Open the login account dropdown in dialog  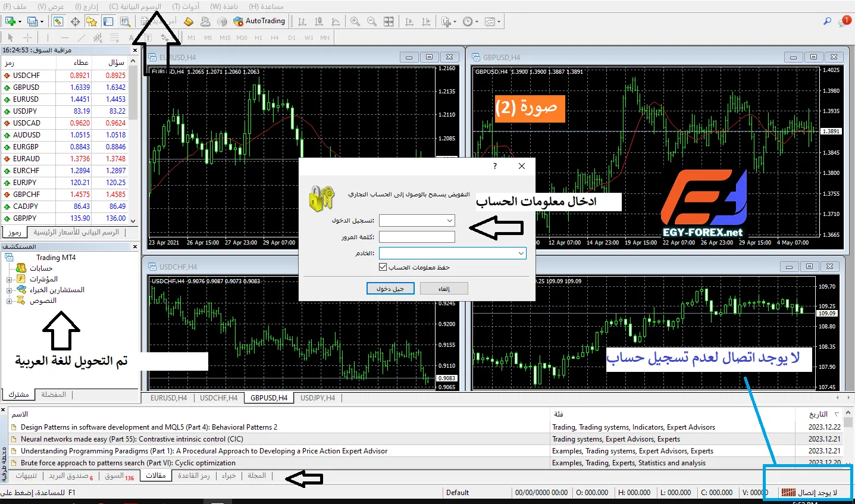coord(449,221)
